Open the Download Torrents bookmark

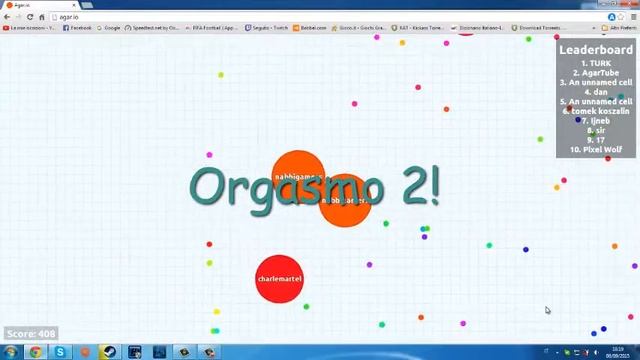(539, 28)
